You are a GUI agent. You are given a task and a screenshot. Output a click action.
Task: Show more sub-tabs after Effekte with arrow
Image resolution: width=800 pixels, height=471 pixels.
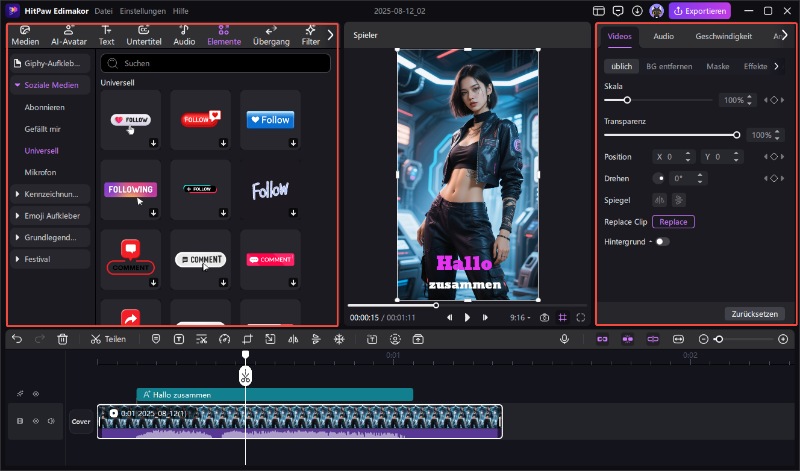[x=777, y=66]
